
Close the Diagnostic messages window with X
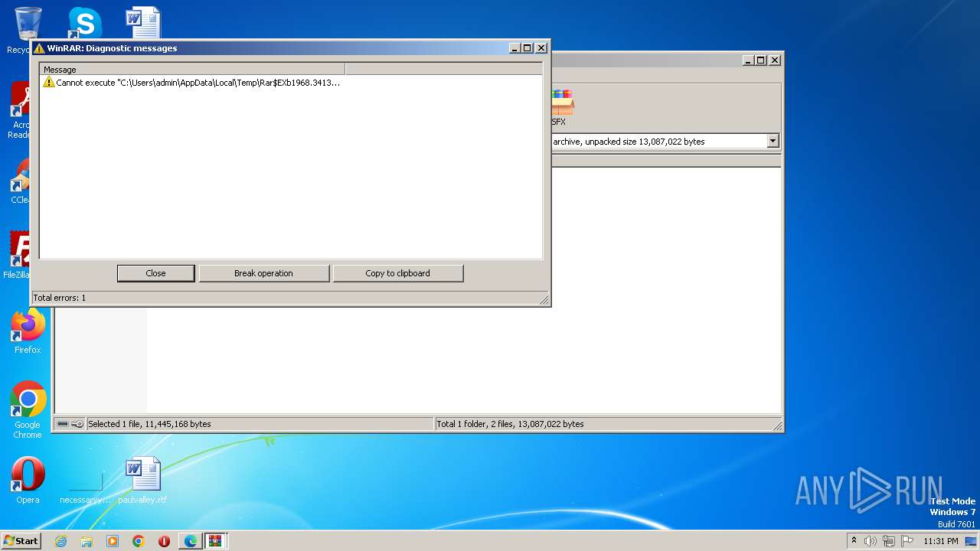(541, 47)
